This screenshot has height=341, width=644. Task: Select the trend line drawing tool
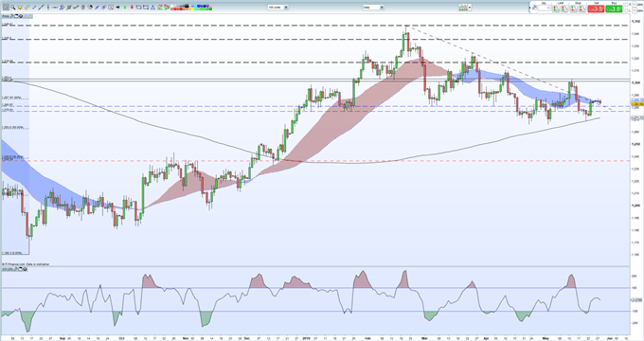point(41,7)
